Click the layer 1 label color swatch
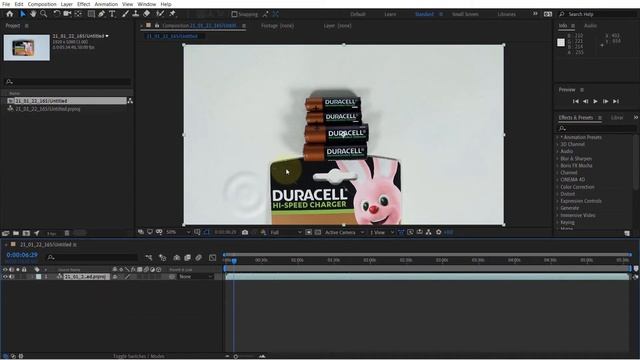 tap(38, 277)
